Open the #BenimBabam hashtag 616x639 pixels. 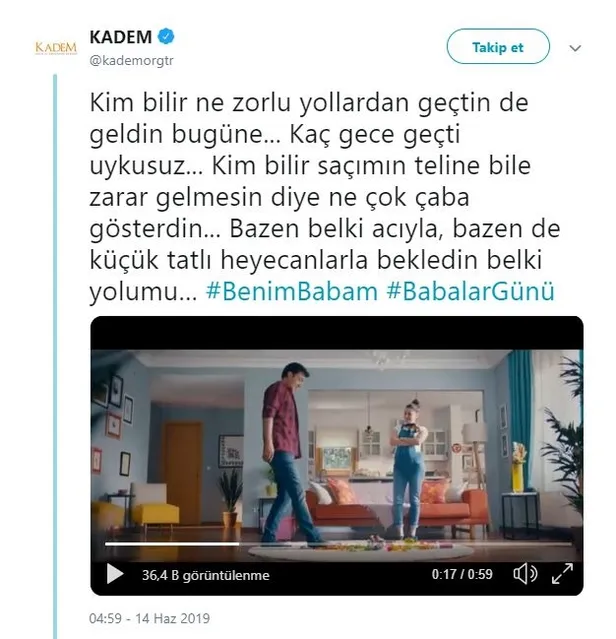(292, 292)
